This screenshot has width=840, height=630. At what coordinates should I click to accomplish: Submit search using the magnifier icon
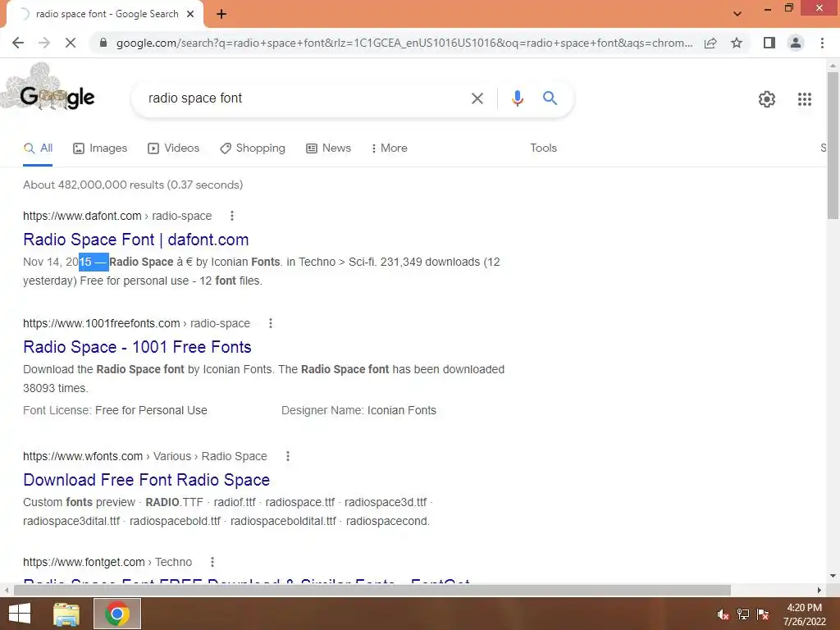(x=550, y=98)
